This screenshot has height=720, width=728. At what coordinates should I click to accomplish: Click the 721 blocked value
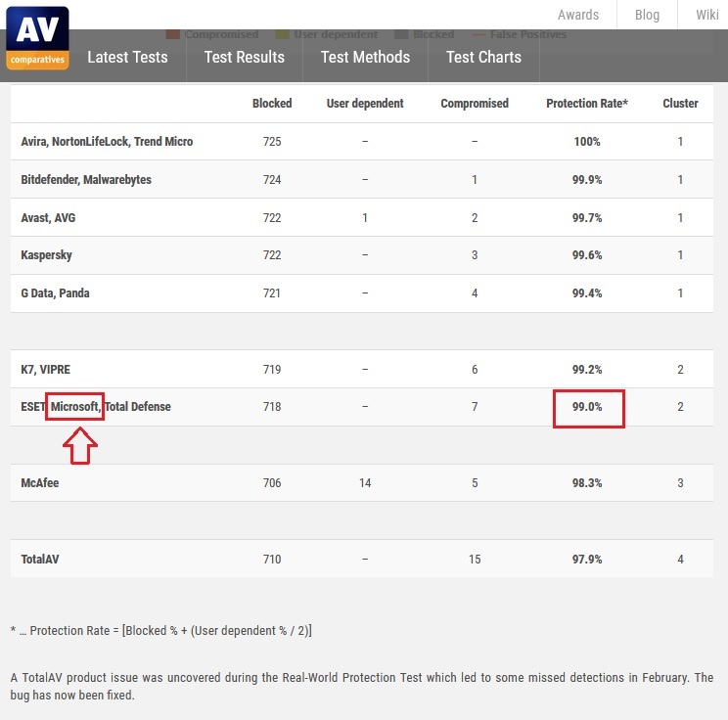pyautogui.click(x=272, y=293)
